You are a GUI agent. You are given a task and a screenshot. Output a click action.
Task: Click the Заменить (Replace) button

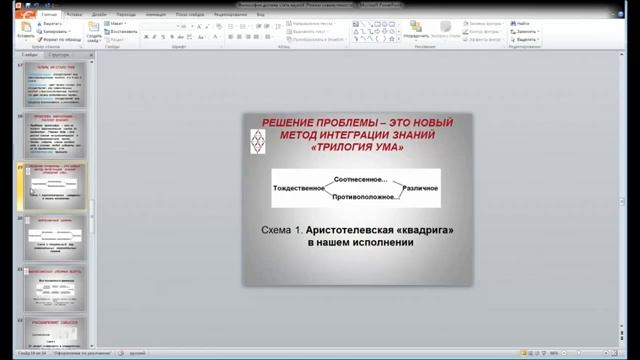click(525, 31)
